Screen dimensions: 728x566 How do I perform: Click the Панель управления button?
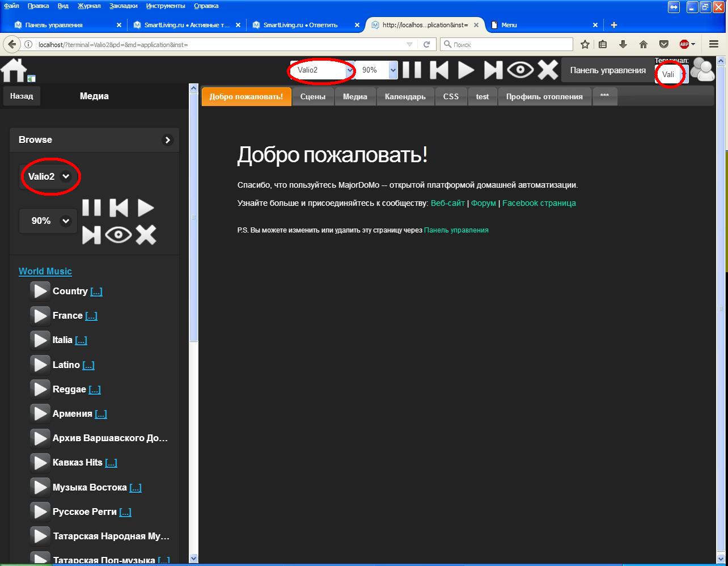[607, 70]
